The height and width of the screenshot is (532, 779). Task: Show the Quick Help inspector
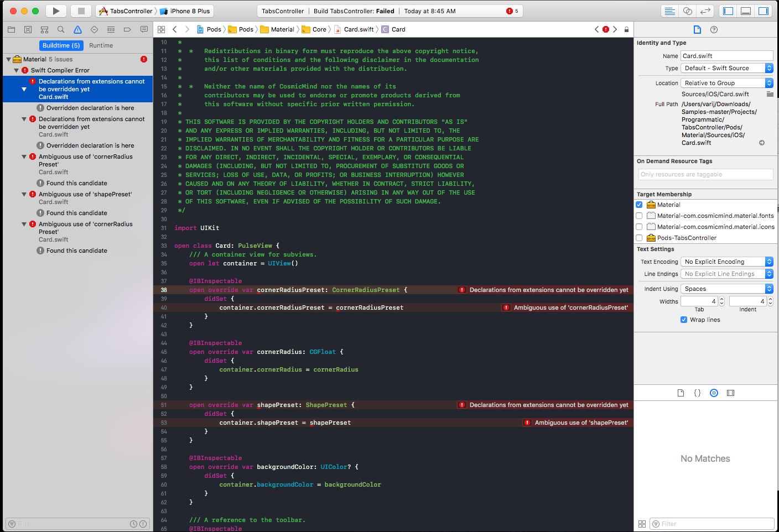point(714,29)
